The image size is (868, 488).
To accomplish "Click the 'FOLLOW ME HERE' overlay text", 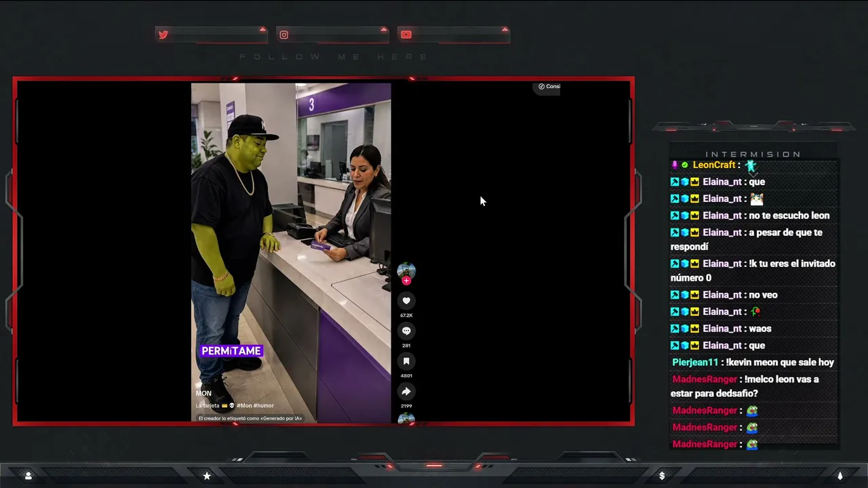I will coord(334,57).
